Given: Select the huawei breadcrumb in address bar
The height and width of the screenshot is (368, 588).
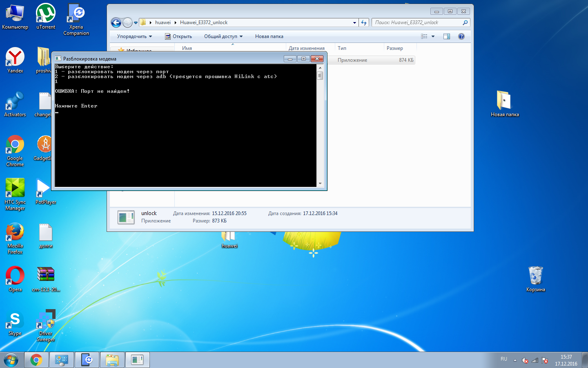Looking at the screenshot, I should [163, 22].
